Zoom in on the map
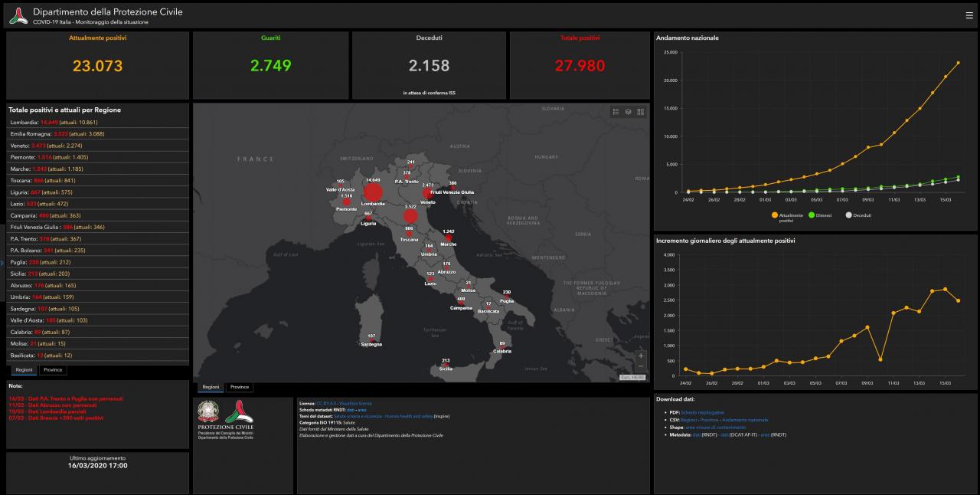 pos(641,356)
